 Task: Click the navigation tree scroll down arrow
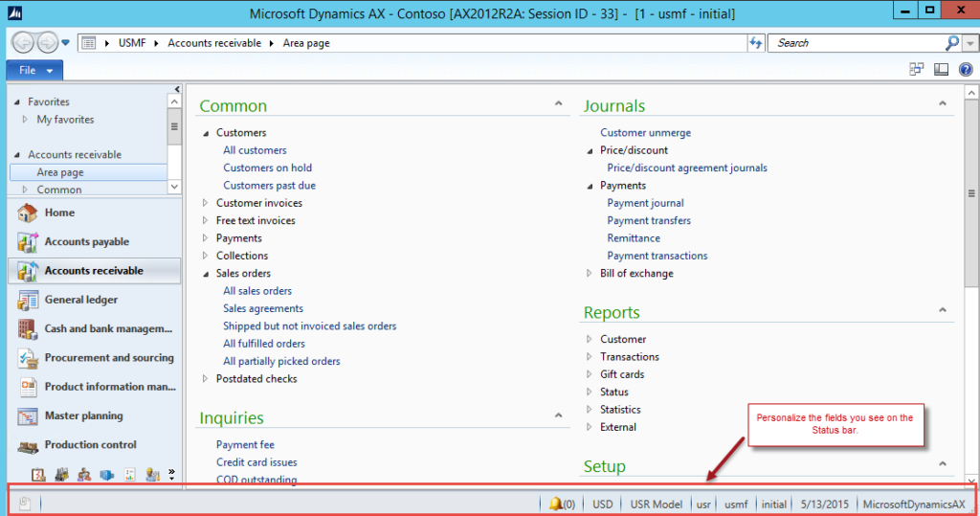coord(174,187)
